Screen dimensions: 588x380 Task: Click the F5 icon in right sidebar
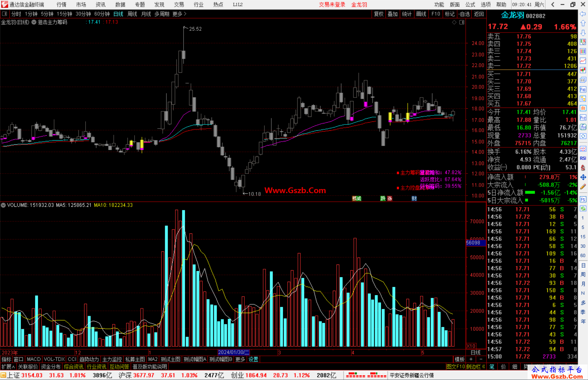pyautogui.click(x=583, y=199)
